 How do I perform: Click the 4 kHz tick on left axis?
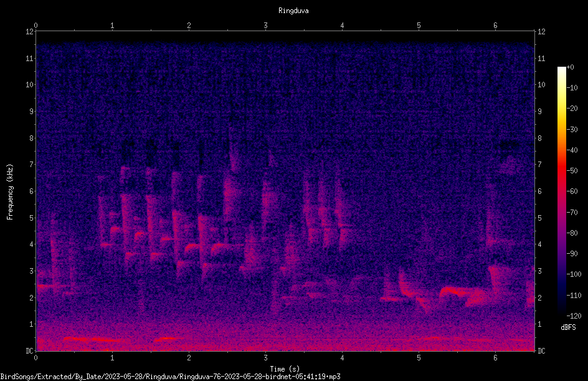pyautogui.click(x=32, y=244)
